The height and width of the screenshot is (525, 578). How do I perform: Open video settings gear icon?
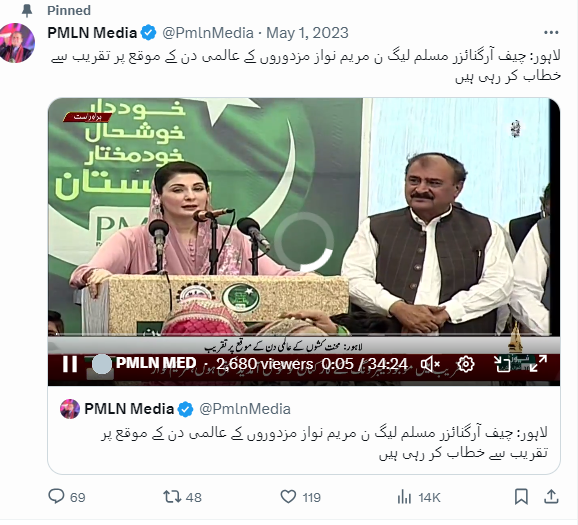pyautogui.click(x=465, y=364)
